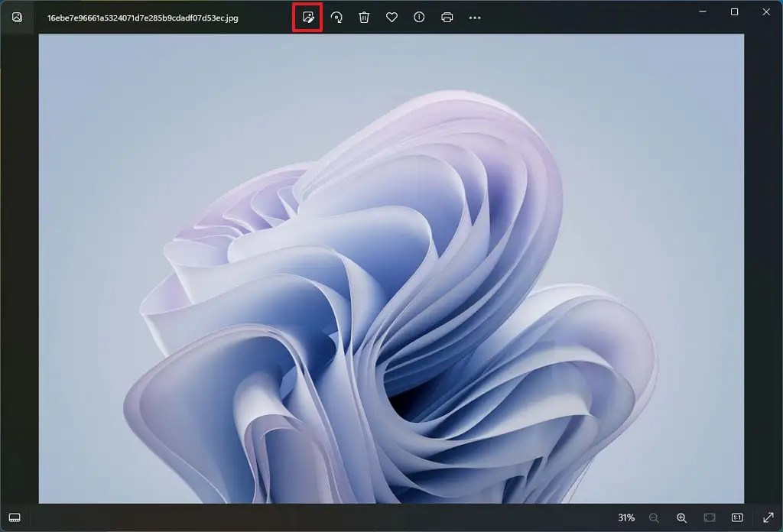View file information for the photo
Image resolution: width=783 pixels, height=532 pixels.
point(418,17)
